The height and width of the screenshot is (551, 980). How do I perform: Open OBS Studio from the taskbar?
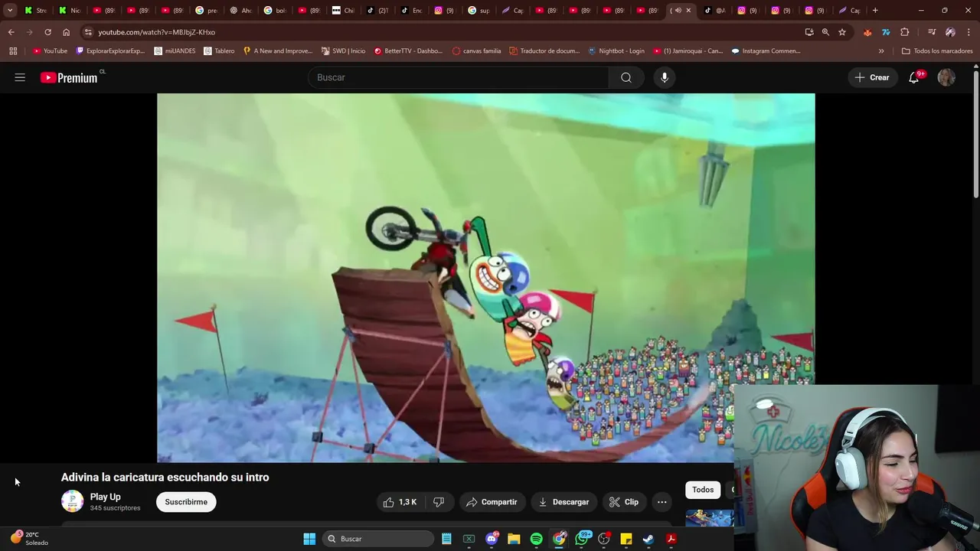[x=604, y=539]
